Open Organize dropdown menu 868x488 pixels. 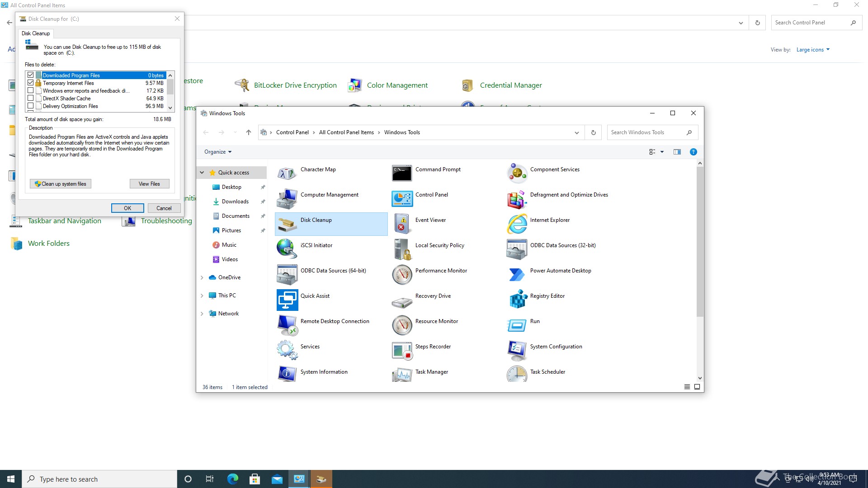click(218, 152)
